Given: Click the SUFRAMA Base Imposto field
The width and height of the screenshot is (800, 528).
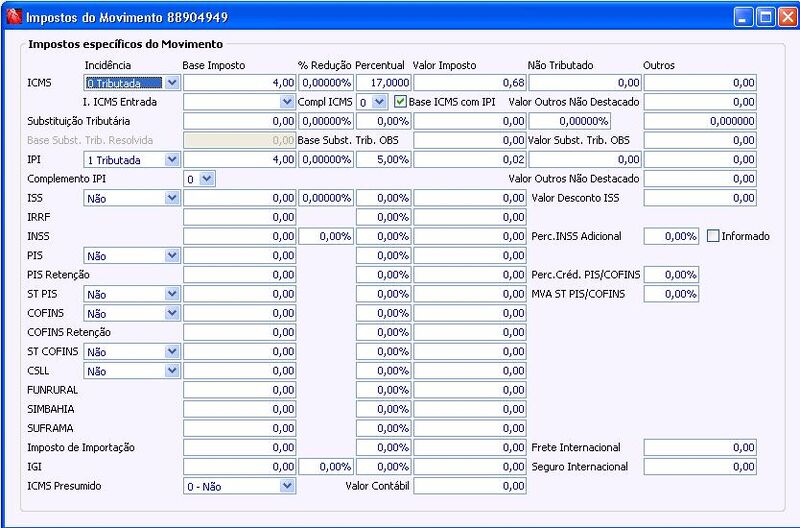Looking at the screenshot, I should [x=240, y=429].
